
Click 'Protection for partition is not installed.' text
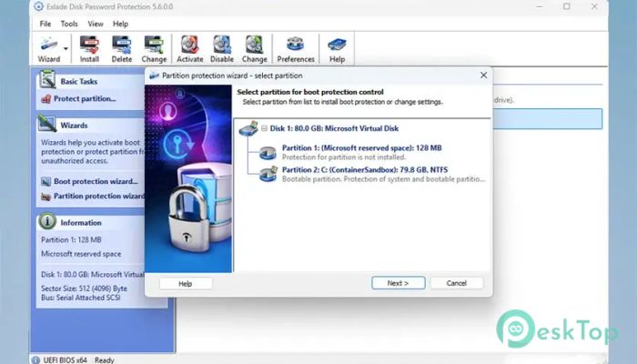coord(344,157)
